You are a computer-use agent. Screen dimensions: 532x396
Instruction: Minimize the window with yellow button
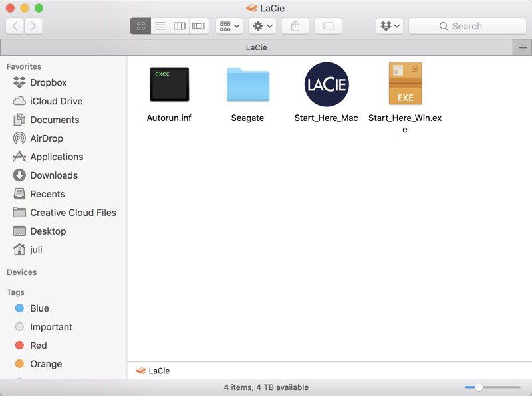[25, 8]
